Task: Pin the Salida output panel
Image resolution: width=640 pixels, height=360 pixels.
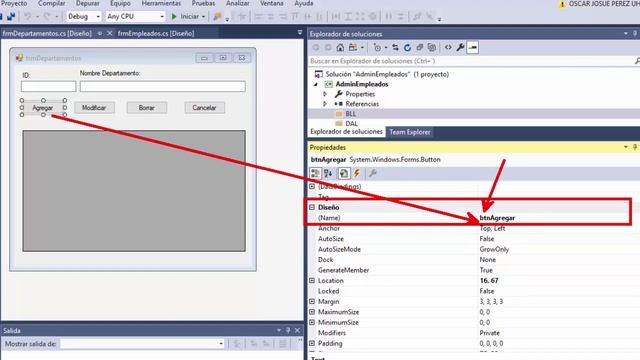Action: pyautogui.click(x=288, y=330)
